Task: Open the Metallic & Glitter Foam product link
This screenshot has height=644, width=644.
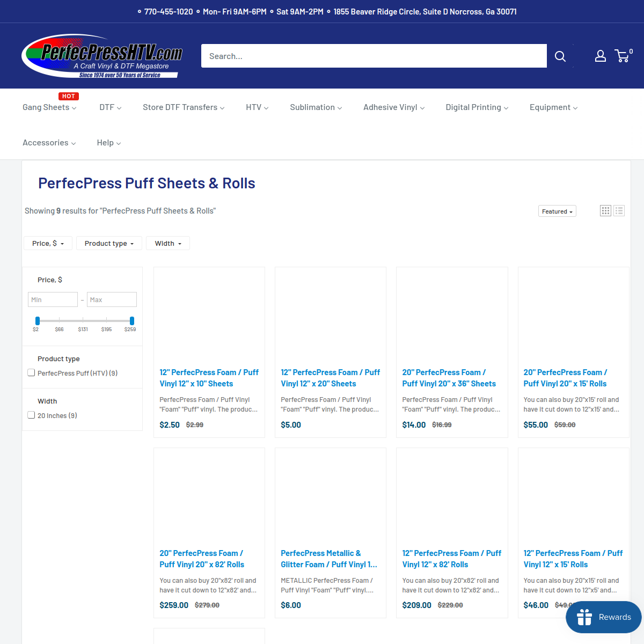Action: tap(329, 559)
